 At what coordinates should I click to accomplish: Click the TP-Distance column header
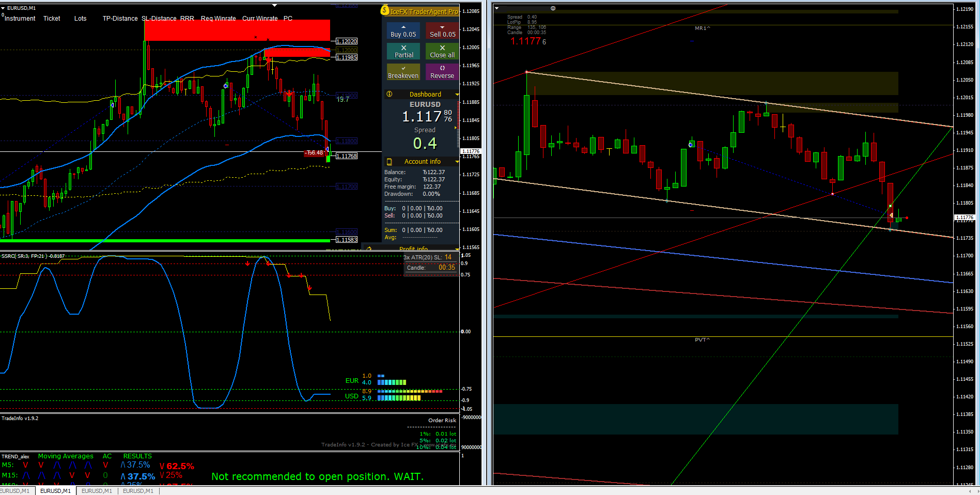point(120,19)
